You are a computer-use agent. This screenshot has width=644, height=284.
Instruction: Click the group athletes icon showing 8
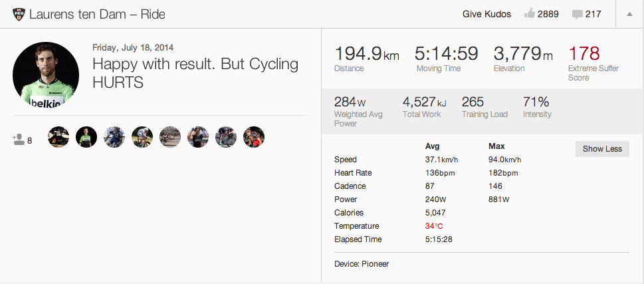[x=19, y=140]
